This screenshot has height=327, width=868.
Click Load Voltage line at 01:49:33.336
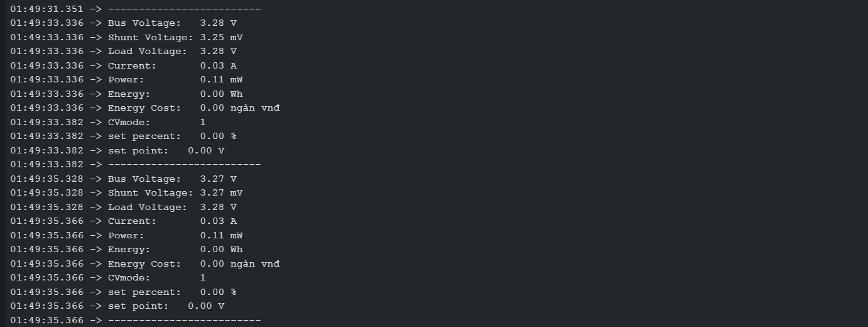123,52
